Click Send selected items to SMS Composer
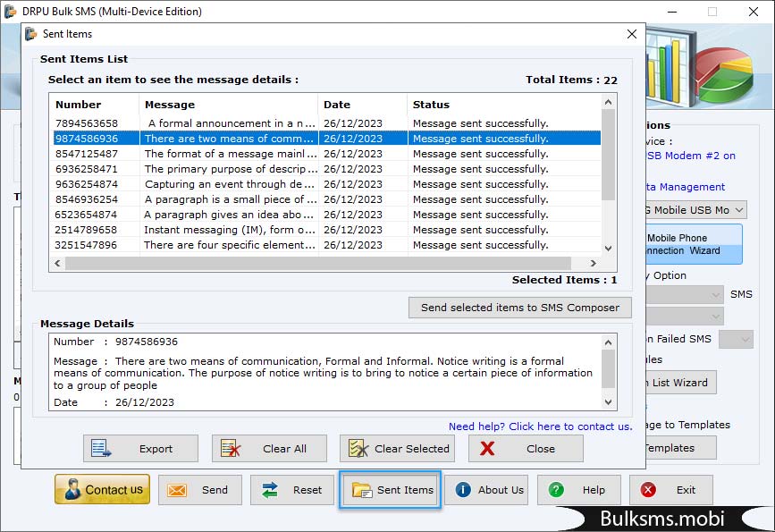Screen dimensions: 775x532 [x=520, y=308]
